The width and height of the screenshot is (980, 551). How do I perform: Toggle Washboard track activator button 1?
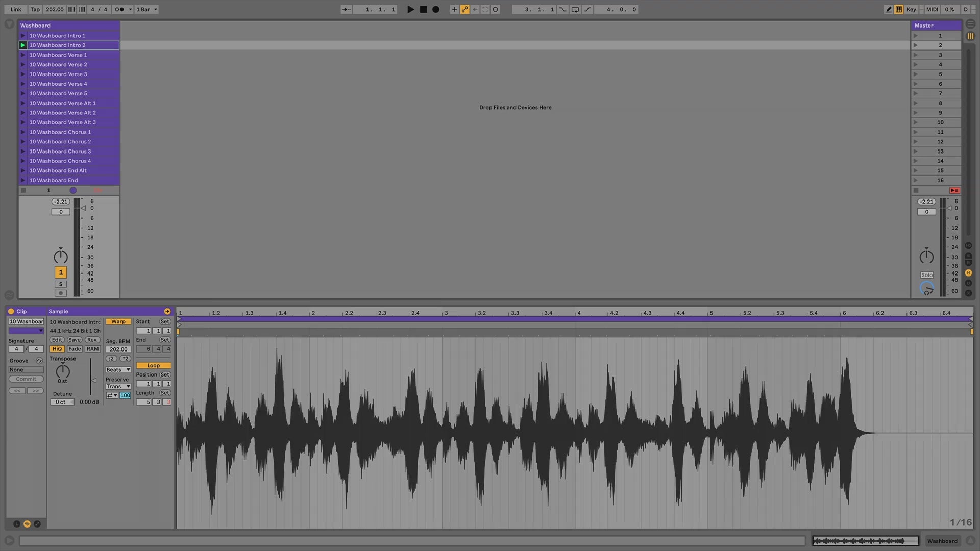click(61, 272)
